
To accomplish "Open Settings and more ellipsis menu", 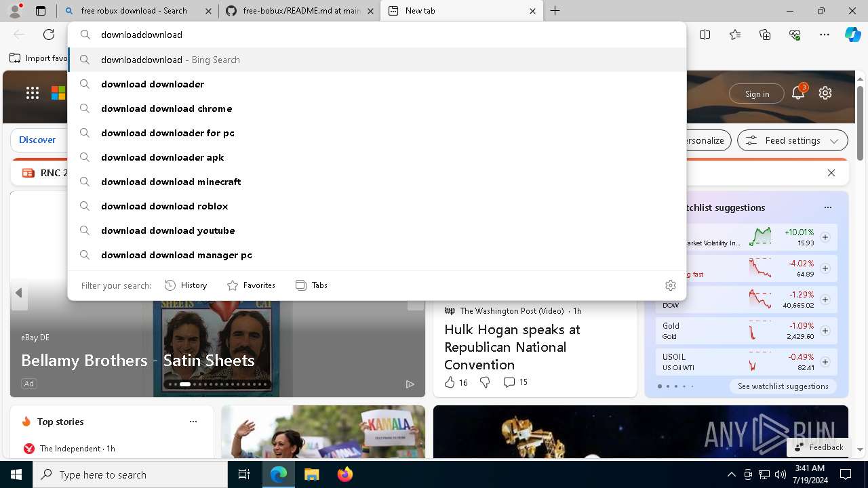I will [x=825, y=35].
